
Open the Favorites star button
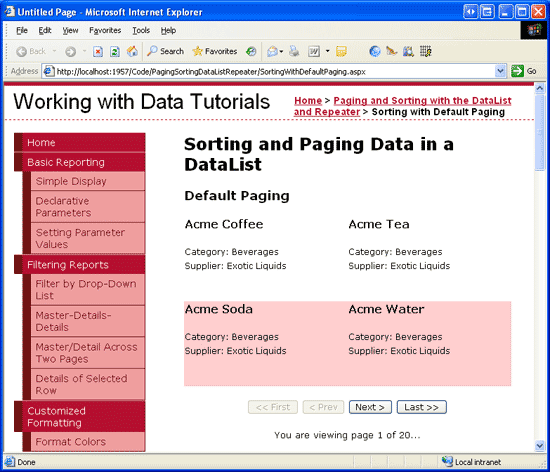215,51
